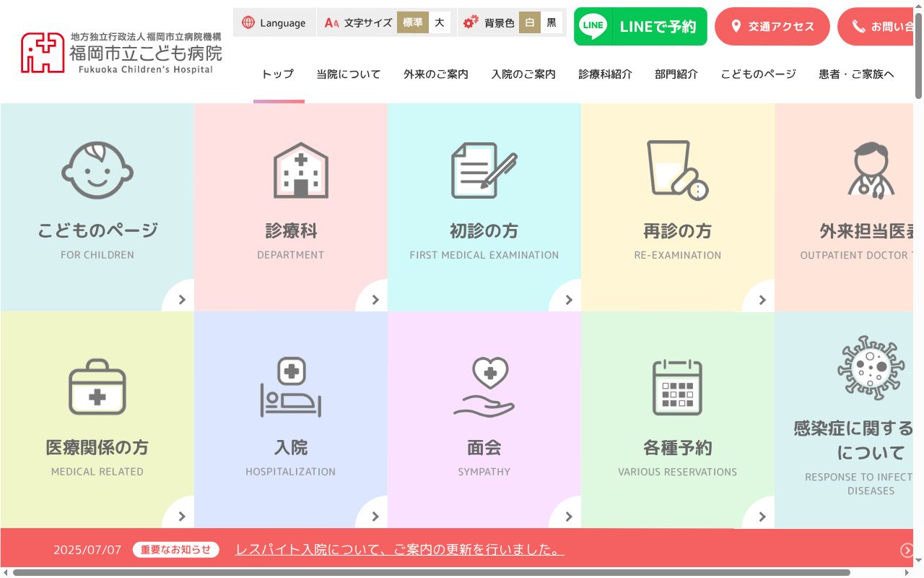Open the 部門紹介 menu

tap(676, 74)
